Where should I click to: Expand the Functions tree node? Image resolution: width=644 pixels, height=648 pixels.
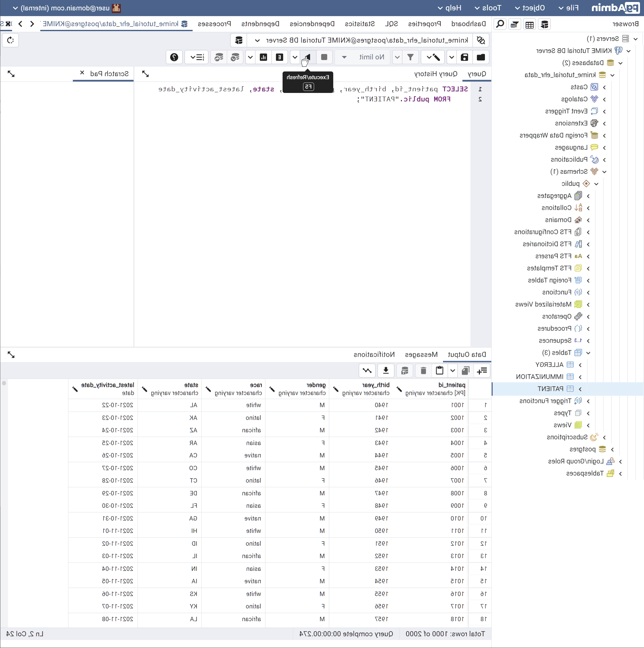tap(588, 292)
